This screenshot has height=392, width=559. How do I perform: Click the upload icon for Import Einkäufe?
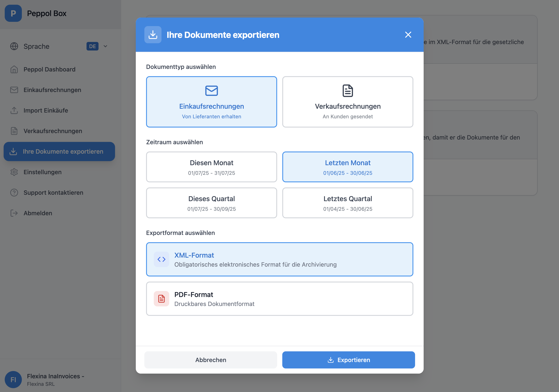[14, 110]
